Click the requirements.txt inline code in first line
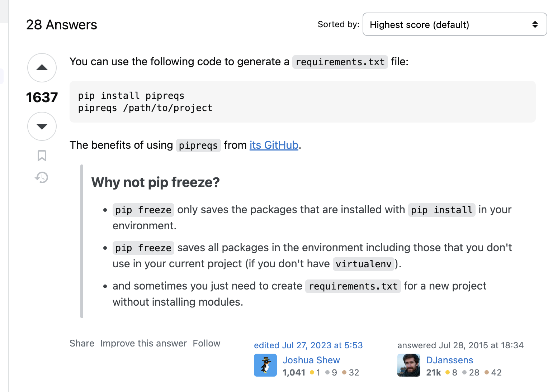This screenshot has width=548, height=392. [340, 62]
